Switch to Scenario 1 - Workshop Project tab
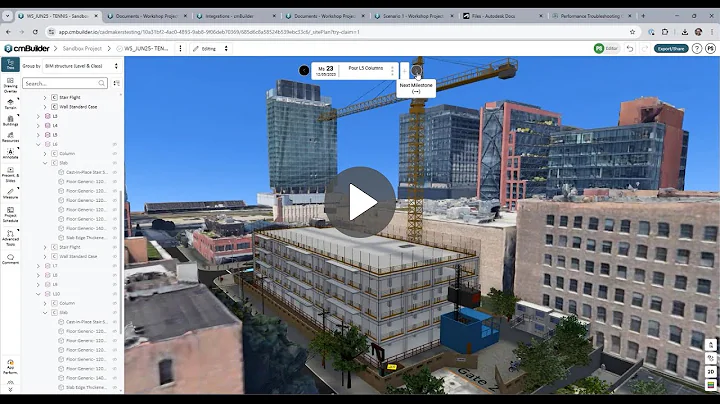This screenshot has height=404, width=720. [x=414, y=16]
